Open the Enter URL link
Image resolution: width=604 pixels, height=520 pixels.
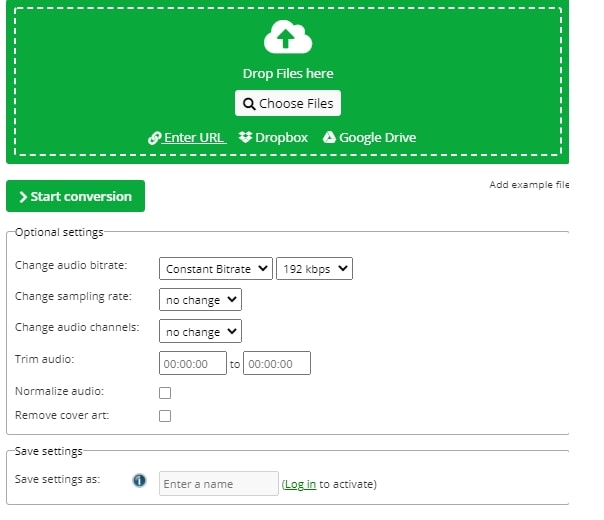point(187,138)
